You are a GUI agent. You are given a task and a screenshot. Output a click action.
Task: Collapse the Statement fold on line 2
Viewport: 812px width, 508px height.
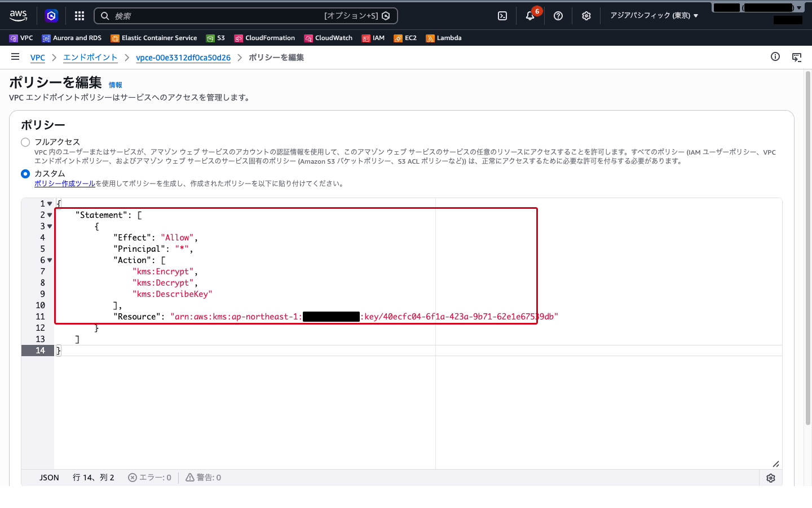[x=50, y=215]
